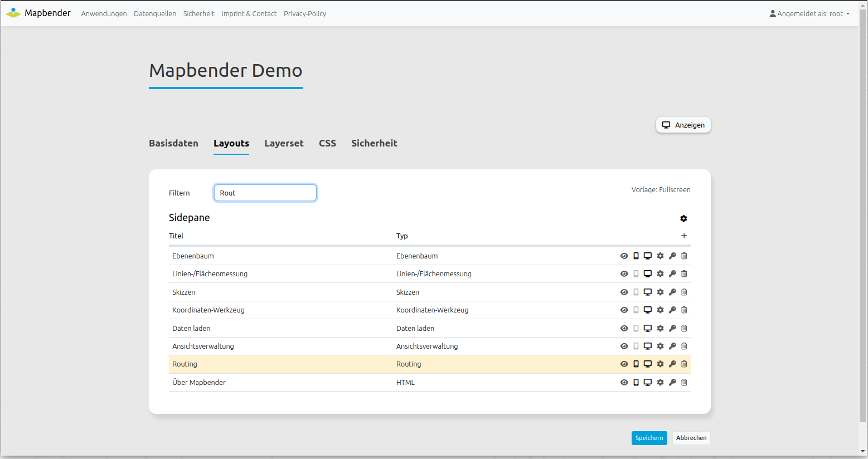Delete Ebenenbaum element with trash icon

684,256
